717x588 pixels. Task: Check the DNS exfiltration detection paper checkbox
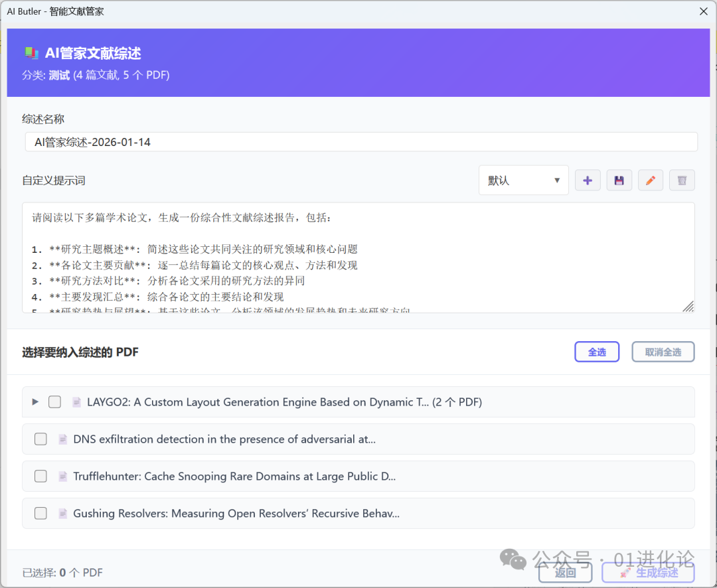40,439
